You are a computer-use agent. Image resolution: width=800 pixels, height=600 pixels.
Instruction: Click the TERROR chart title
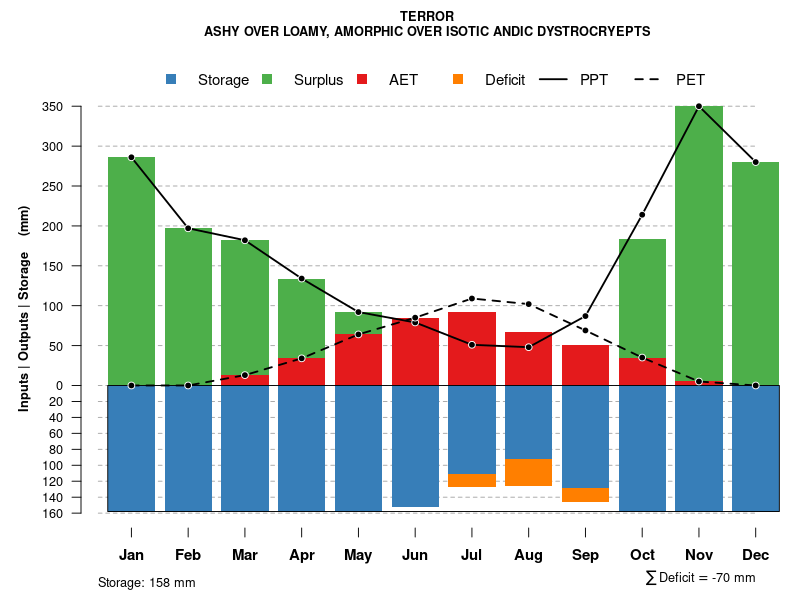coord(427,16)
